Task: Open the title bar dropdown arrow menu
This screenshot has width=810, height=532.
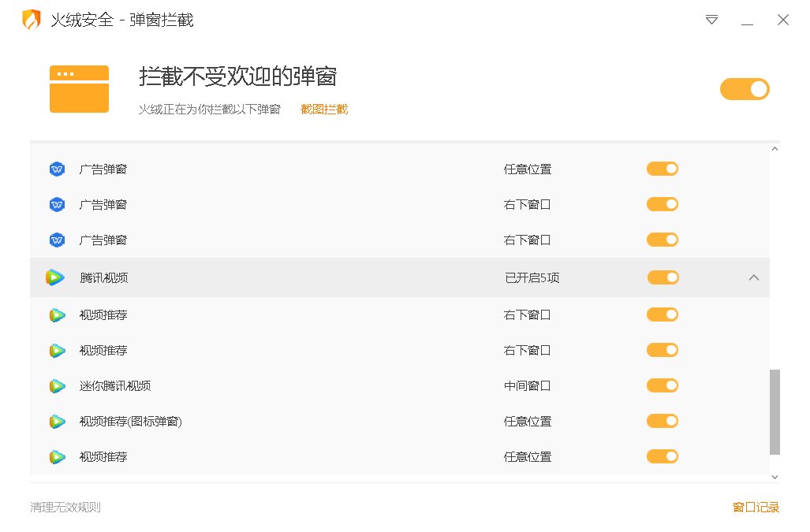Action: pos(711,20)
